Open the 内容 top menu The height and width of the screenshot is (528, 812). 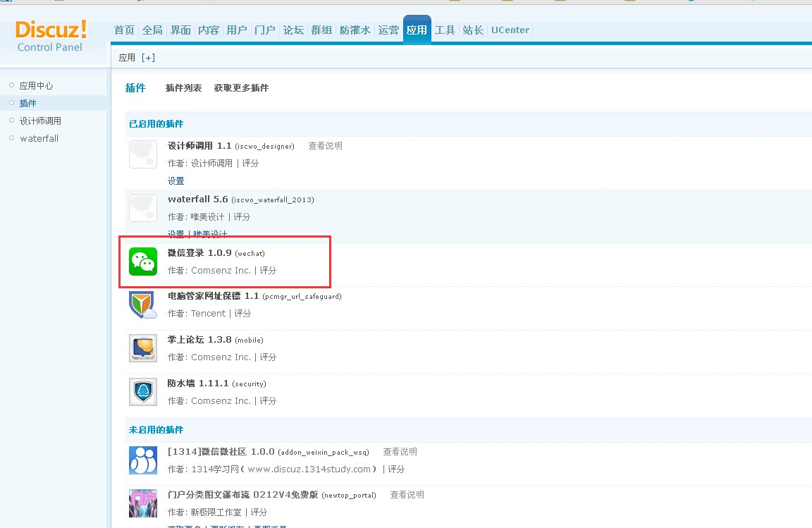click(x=209, y=30)
